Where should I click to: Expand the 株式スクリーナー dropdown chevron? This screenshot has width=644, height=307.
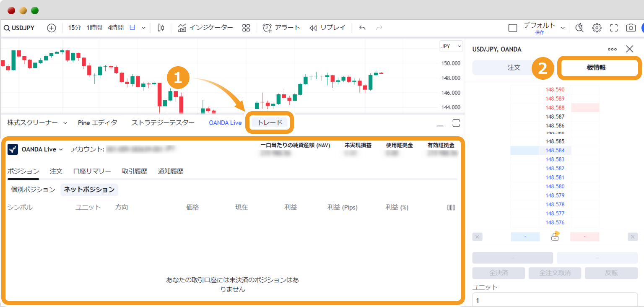point(65,123)
